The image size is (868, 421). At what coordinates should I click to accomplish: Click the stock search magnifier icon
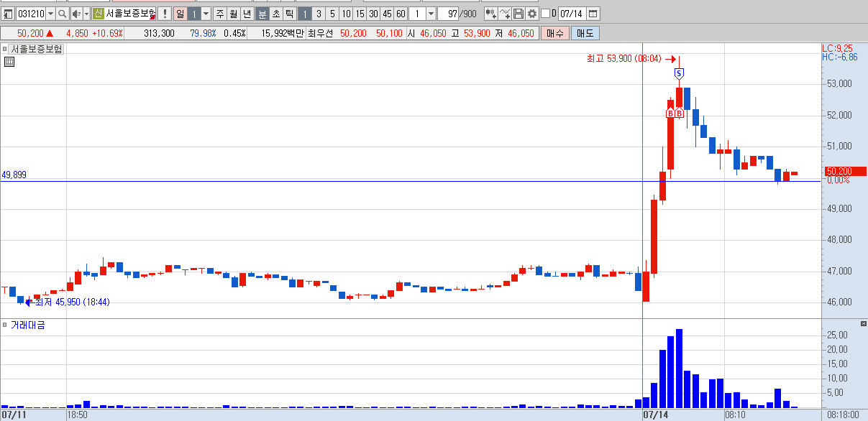point(62,14)
